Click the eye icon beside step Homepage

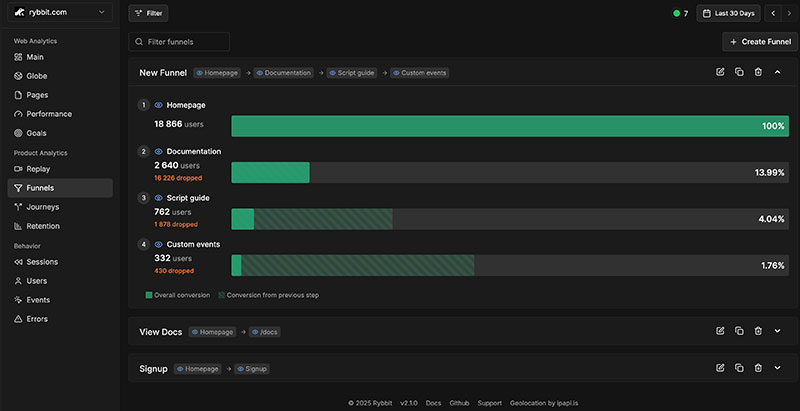point(159,105)
